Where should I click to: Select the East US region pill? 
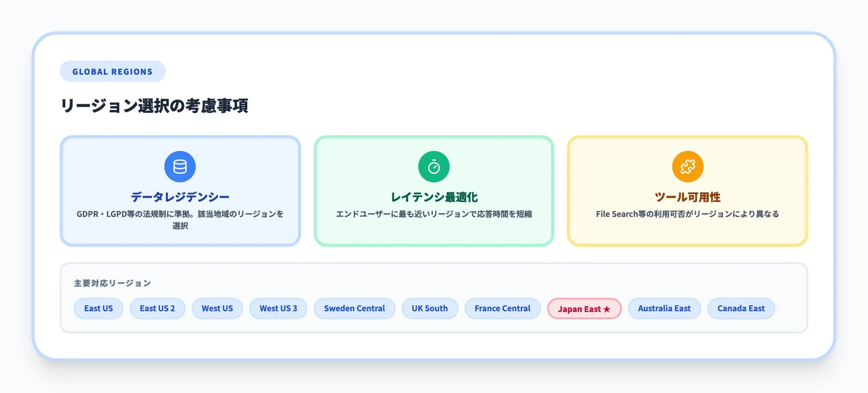(x=98, y=309)
